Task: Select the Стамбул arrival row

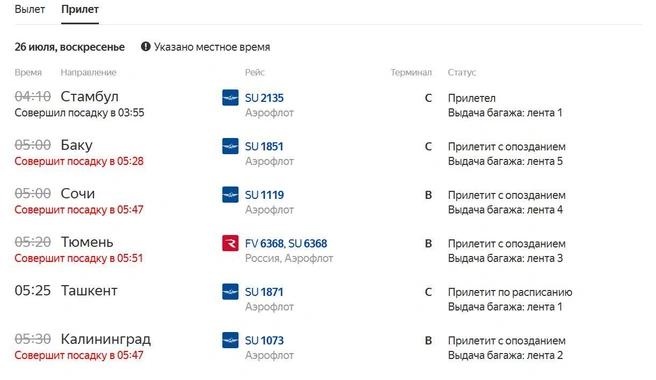Action: (x=328, y=105)
